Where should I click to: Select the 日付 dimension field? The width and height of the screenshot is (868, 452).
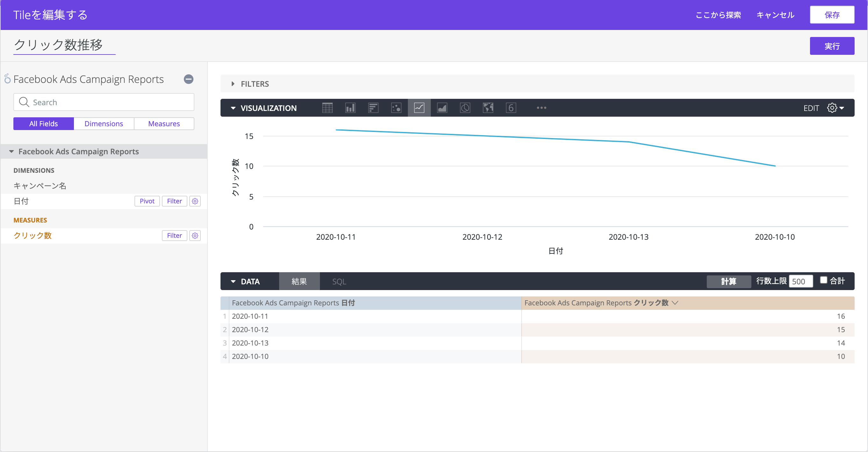(x=21, y=201)
